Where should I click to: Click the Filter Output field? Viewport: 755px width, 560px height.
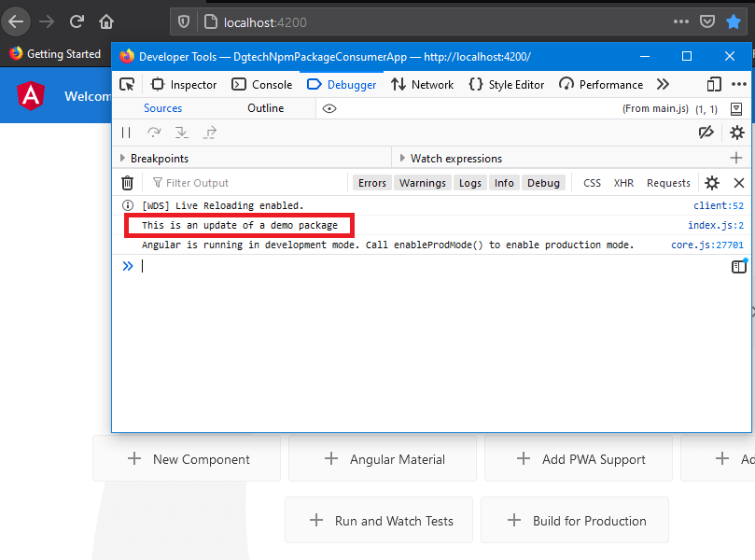tap(243, 183)
